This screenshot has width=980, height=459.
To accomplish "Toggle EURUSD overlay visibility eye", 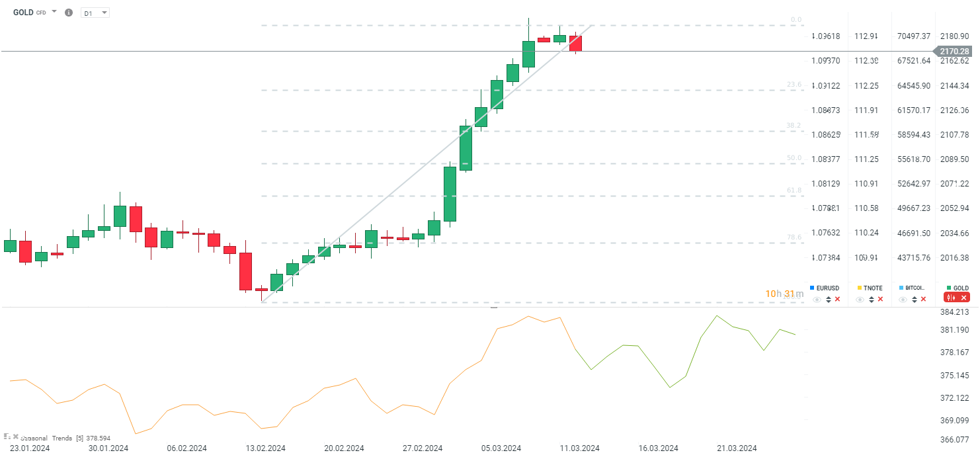I will pyautogui.click(x=817, y=300).
